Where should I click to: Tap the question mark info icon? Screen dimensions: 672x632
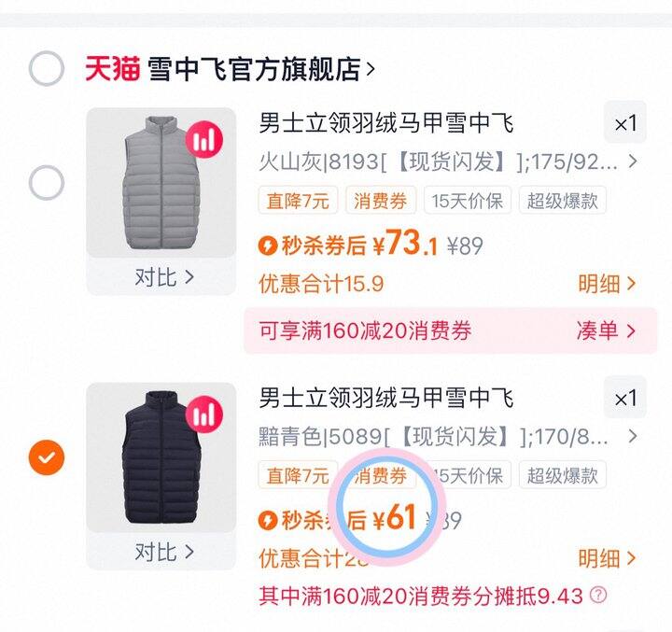point(598,595)
